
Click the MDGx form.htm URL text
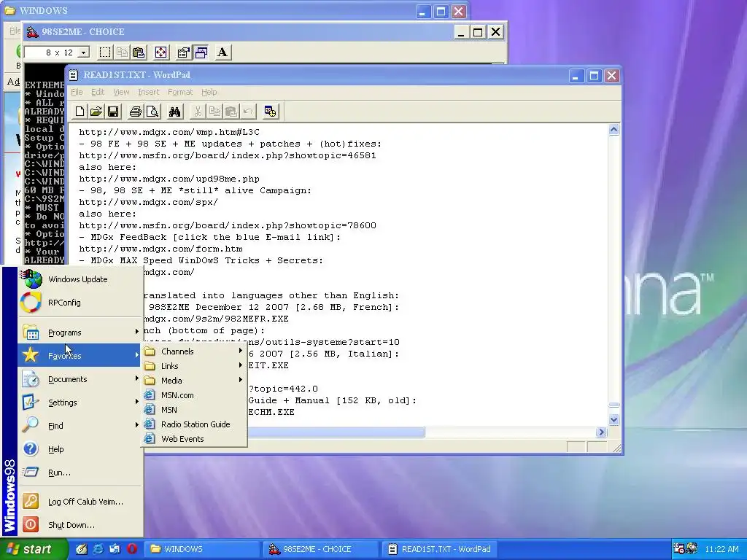click(160, 249)
